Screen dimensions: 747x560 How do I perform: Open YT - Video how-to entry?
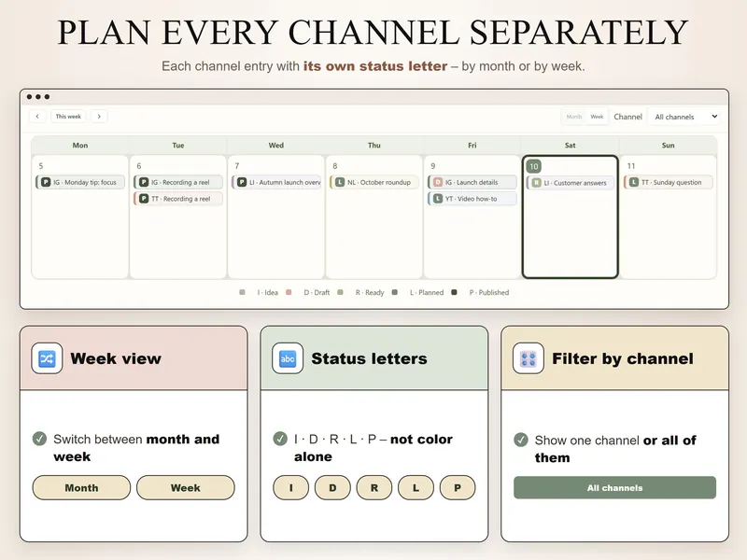(x=472, y=199)
